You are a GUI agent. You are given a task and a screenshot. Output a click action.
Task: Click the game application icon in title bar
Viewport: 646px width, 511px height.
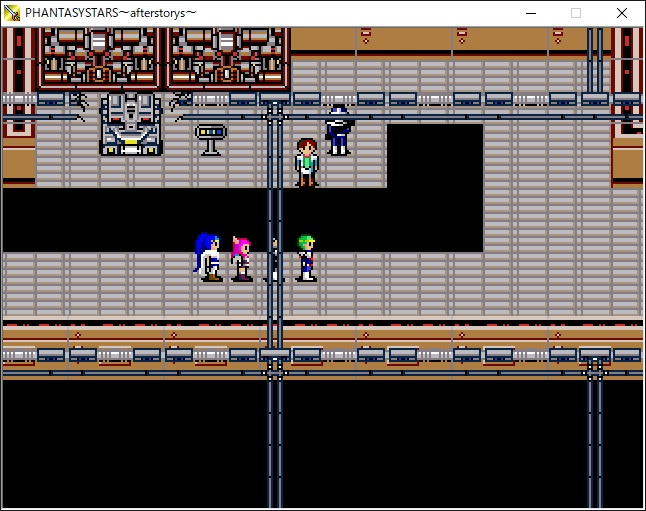[x=13, y=13]
